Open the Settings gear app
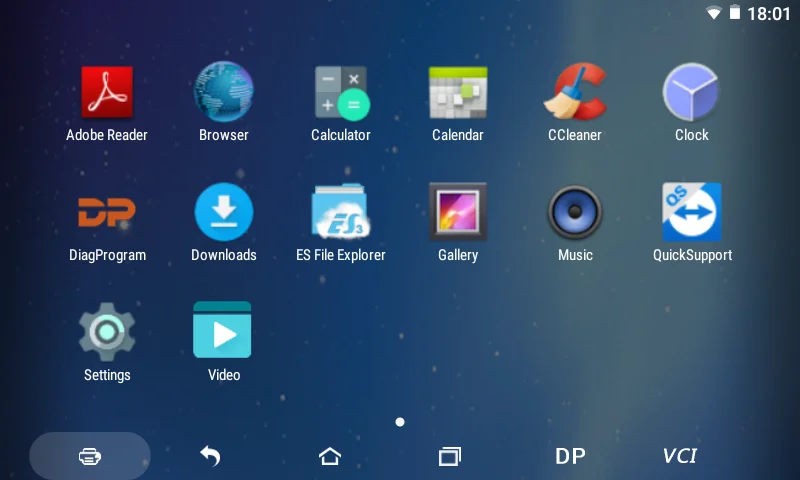This screenshot has height=480, width=800. 107,332
